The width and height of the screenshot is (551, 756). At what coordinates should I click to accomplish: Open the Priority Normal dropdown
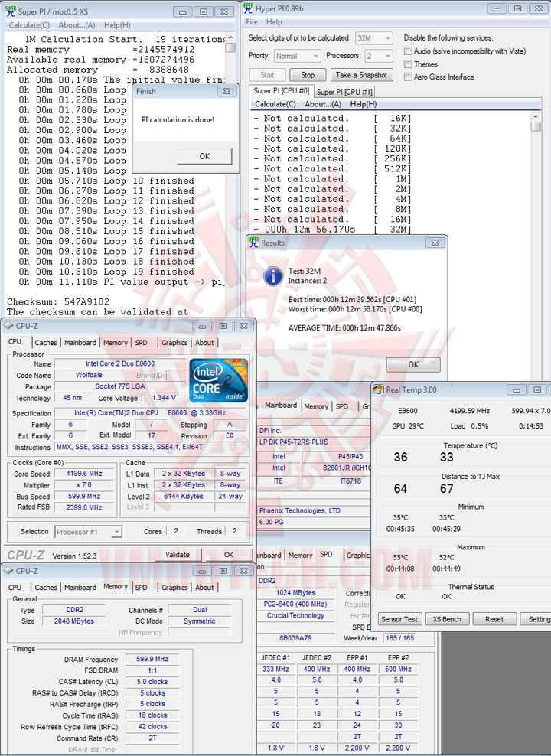pyautogui.click(x=298, y=56)
